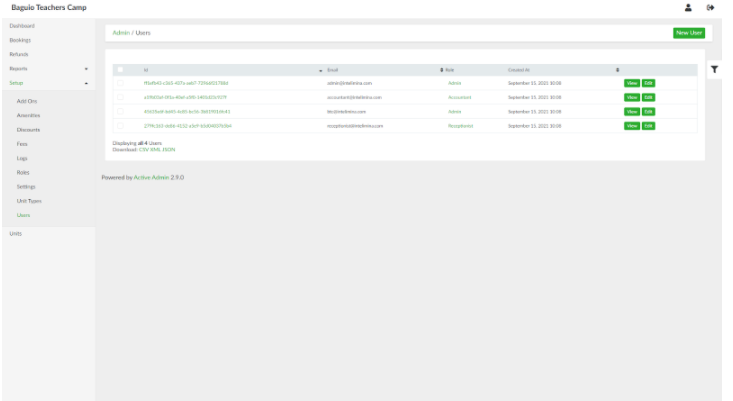Check the admin@ user row checkbox
The height and width of the screenshot is (401, 733).
tap(121, 83)
